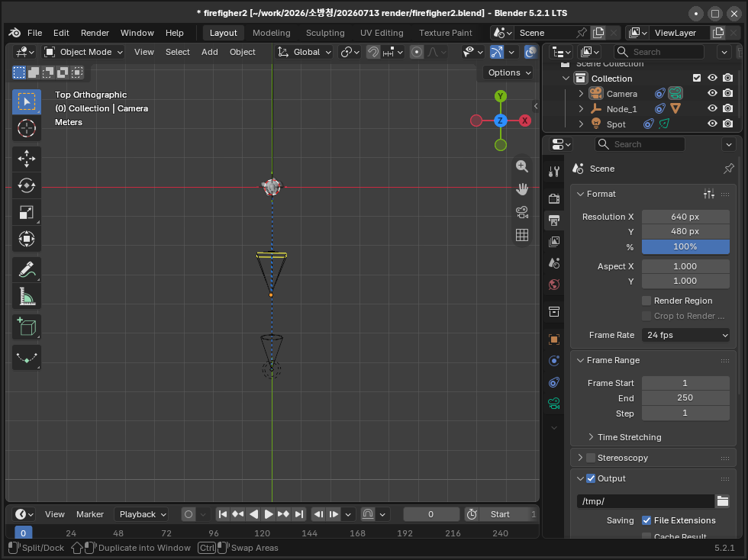Open the Render properties tab

[x=554, y=198]
